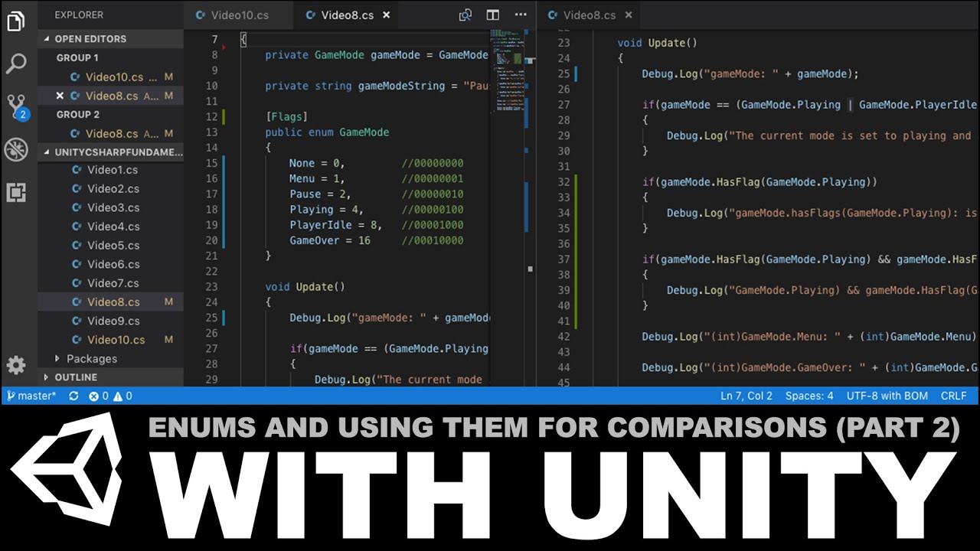Click the GROUP 1 header label
Screen dimensions: 980x551
[x=77, y=57]
